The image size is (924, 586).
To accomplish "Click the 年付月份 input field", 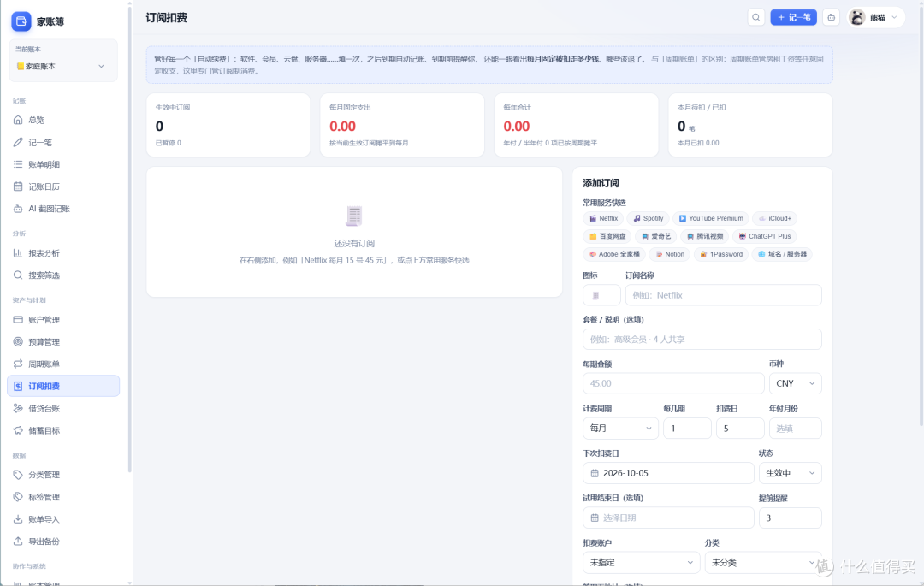I will click(795, 428).
